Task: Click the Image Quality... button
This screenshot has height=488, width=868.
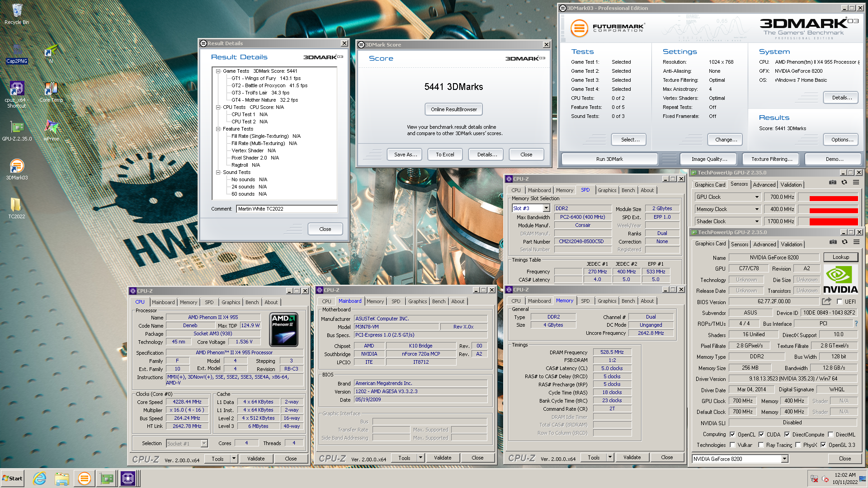Action: click(x=709, y=159)
